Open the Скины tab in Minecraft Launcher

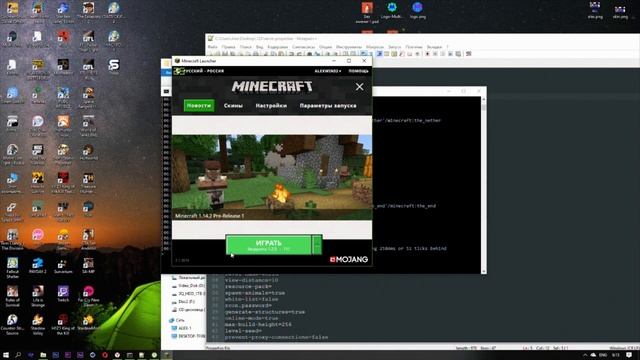(233, 105)
